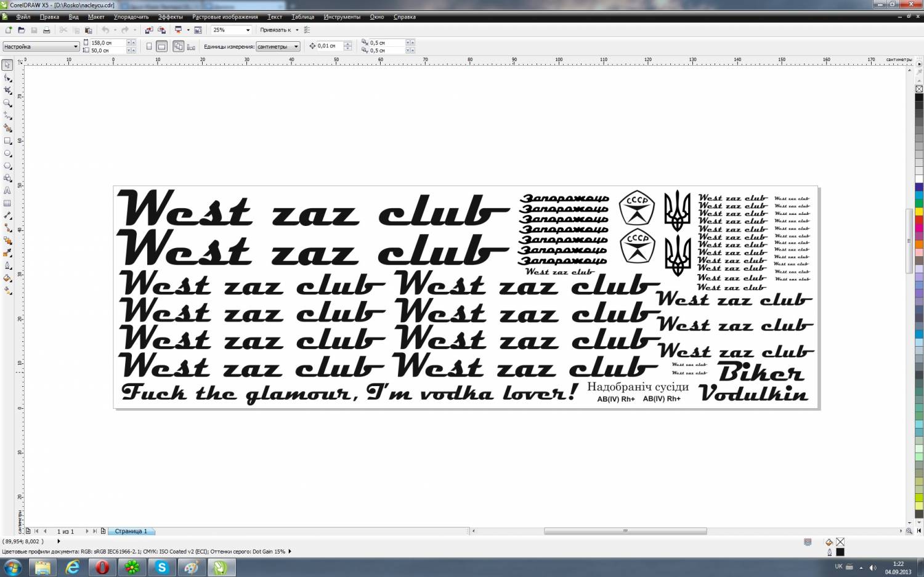Go to the next page arrow

point(87,531)
